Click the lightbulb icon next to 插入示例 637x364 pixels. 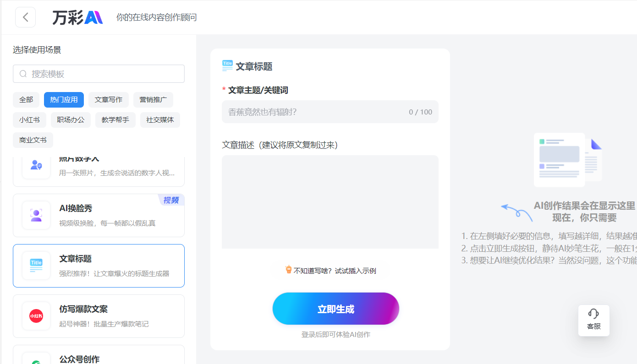click(x=288, y=270)
